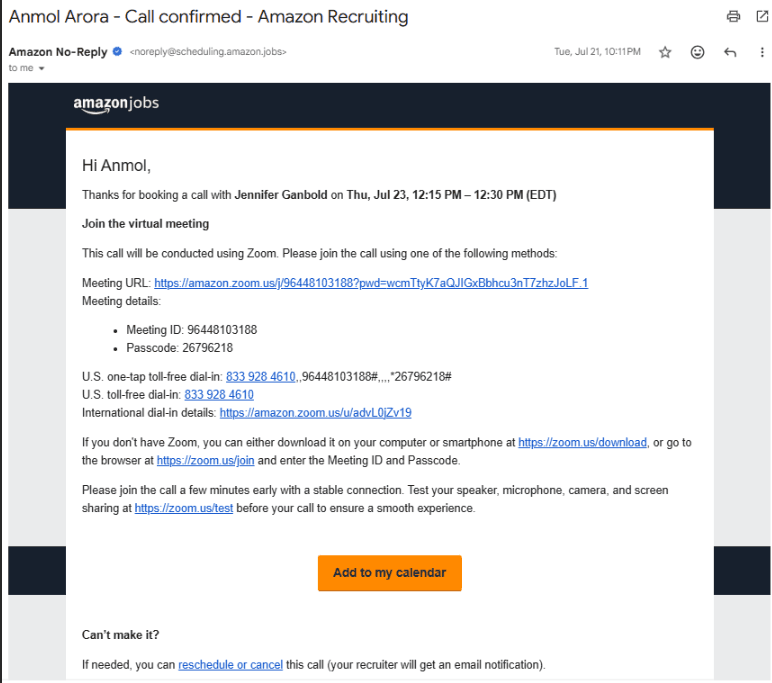772x683 pixels.
Task: Print this email using the printer icon
Action: pyautogui.click(x=733, y=16)
